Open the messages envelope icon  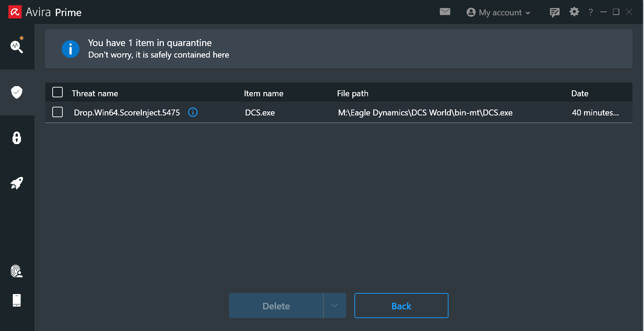[445, 12]
